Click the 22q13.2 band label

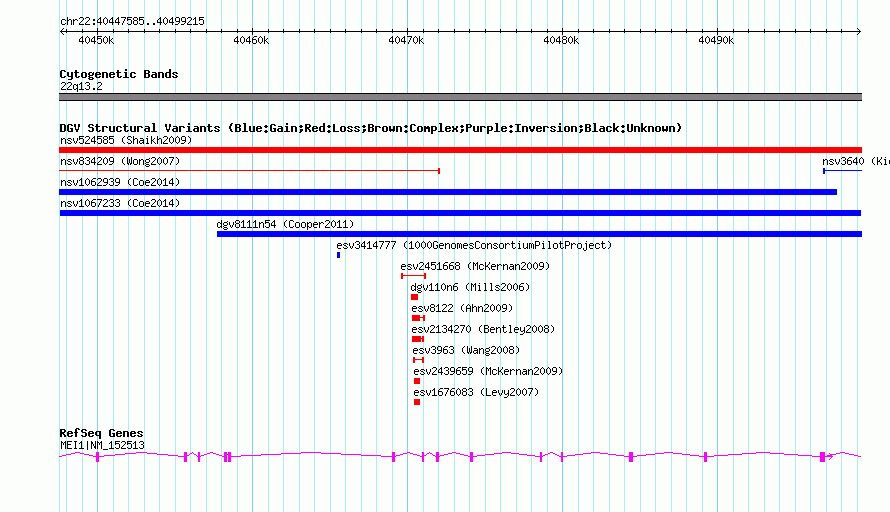point(81,86)
